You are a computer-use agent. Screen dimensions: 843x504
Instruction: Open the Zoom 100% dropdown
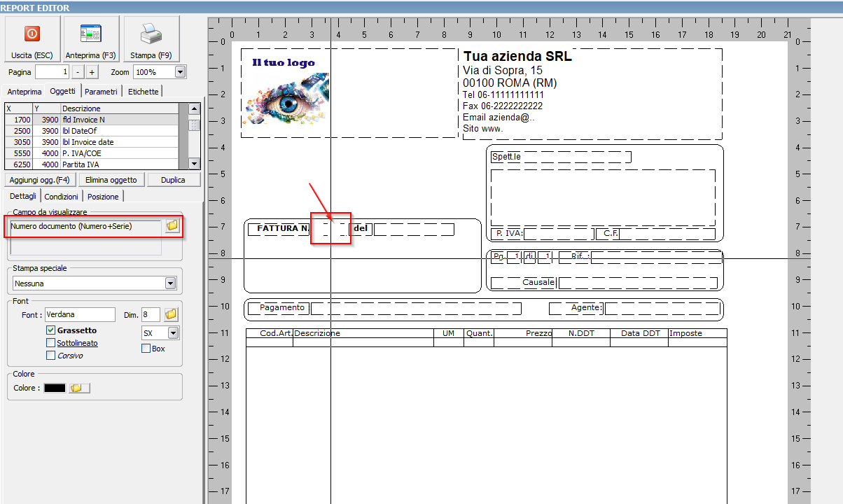[181, 72]
